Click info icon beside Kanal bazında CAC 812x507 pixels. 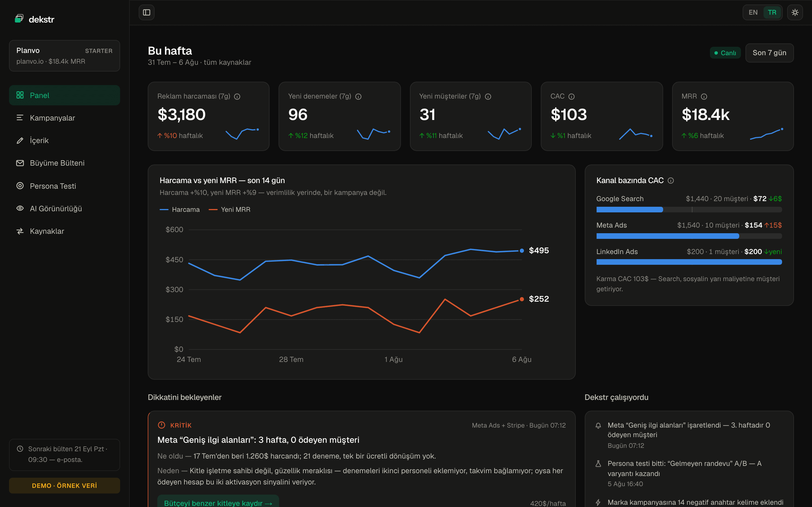pyautogui.click(x=671, y=180)
